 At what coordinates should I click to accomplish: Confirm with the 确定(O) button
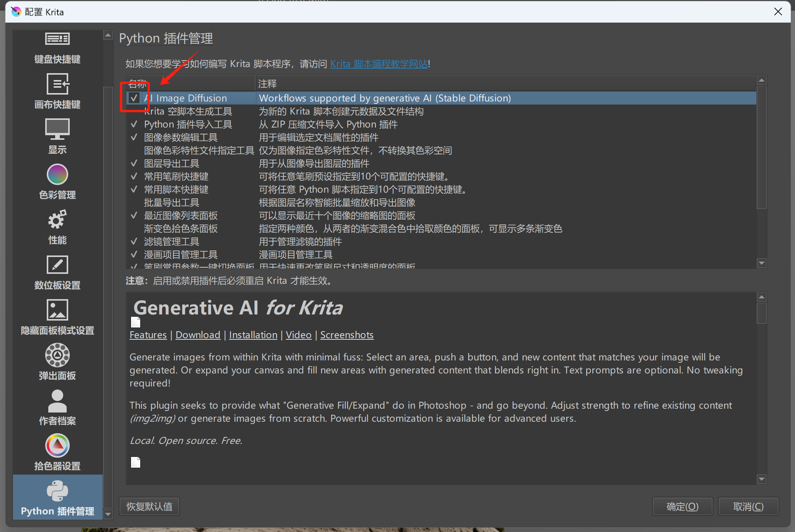tap(682, 506)
